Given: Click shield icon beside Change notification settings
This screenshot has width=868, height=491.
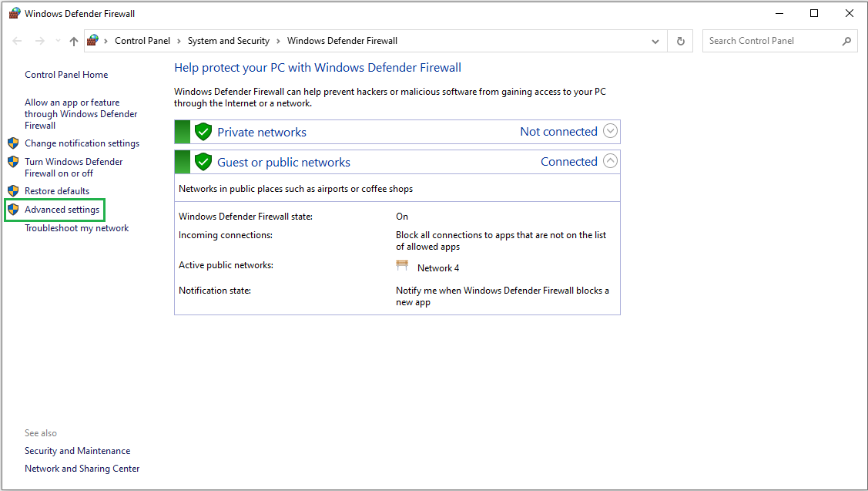Looking at the screenshot, I should coord(13,143).
